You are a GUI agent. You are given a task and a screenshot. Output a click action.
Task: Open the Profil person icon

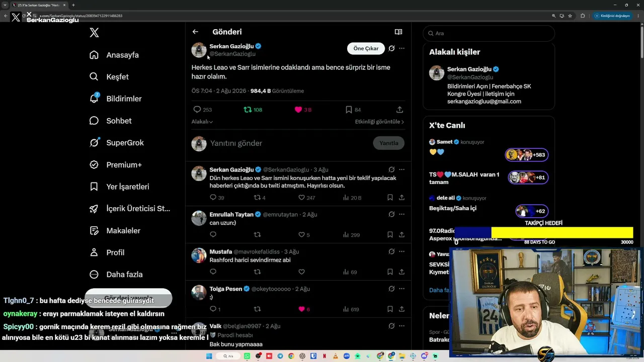point(94,252)
